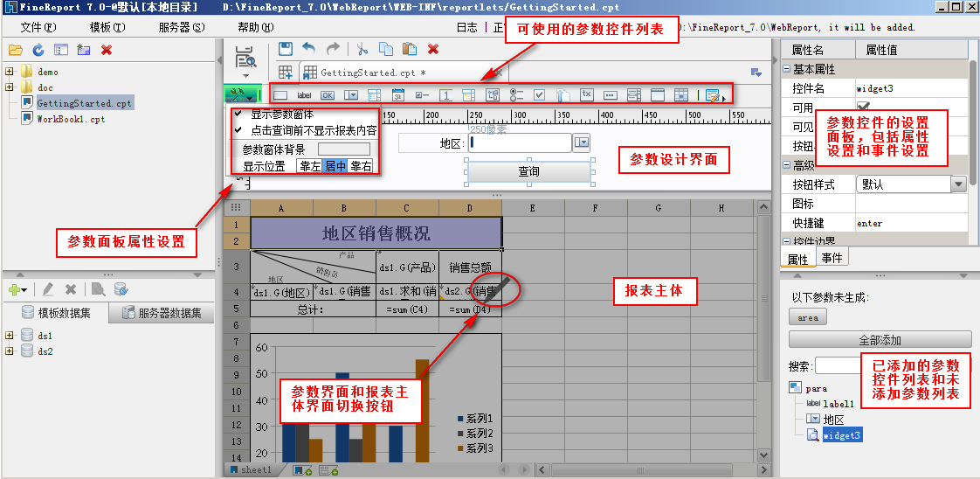Switch to the 模板数据集 tab

pos(56,313)
